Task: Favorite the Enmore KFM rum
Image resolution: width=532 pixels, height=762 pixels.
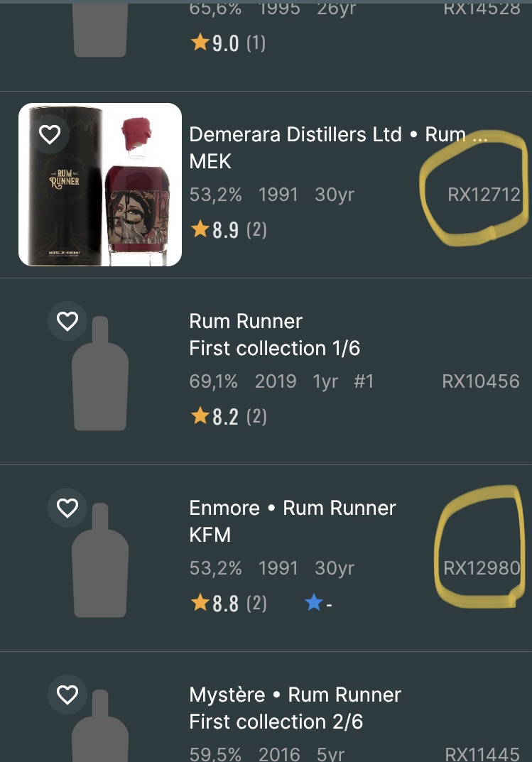Action: coord(67,508)
